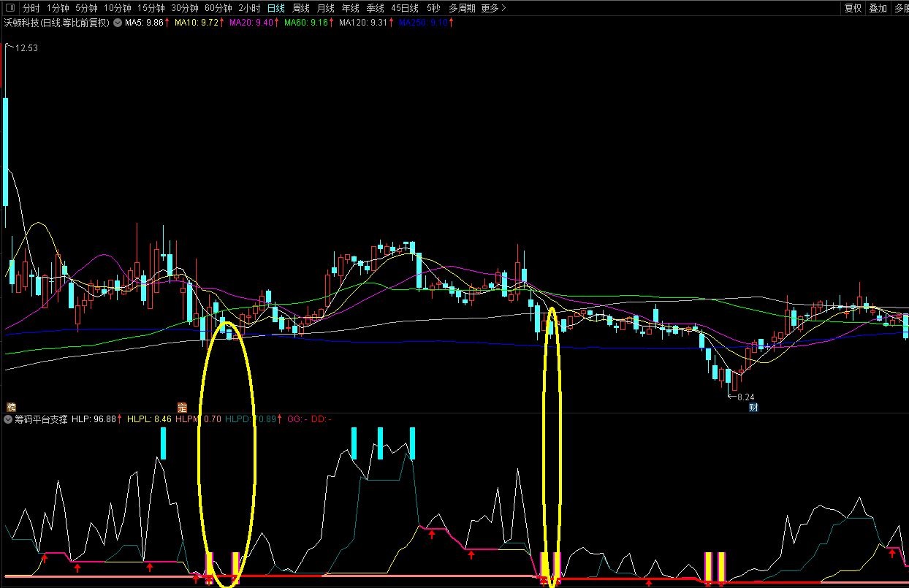Click the 榜 marker icon on the chart
This screenshot has width=909, height=588.
tap(11, 407)
